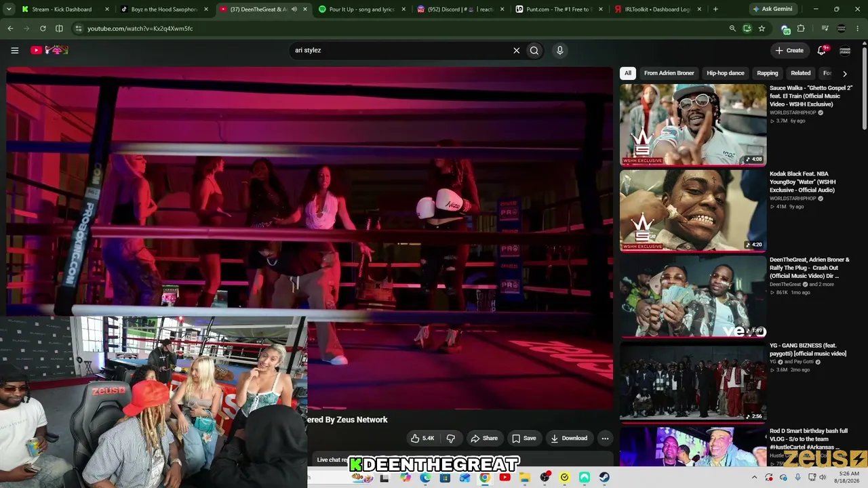Open OBS Studio from the taskbar

click(x=545, y=478)
